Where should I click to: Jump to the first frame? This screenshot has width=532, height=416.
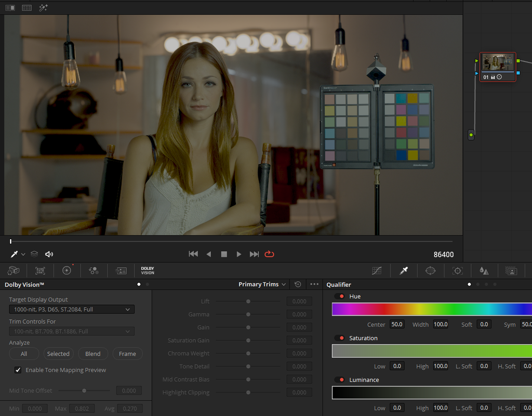click(x=193, y=254)
